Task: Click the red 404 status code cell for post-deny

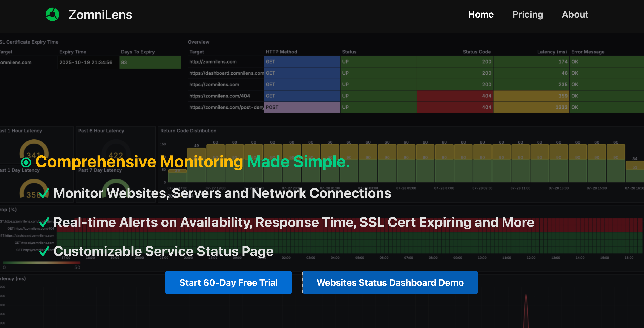Action: (x=455, y=107)
